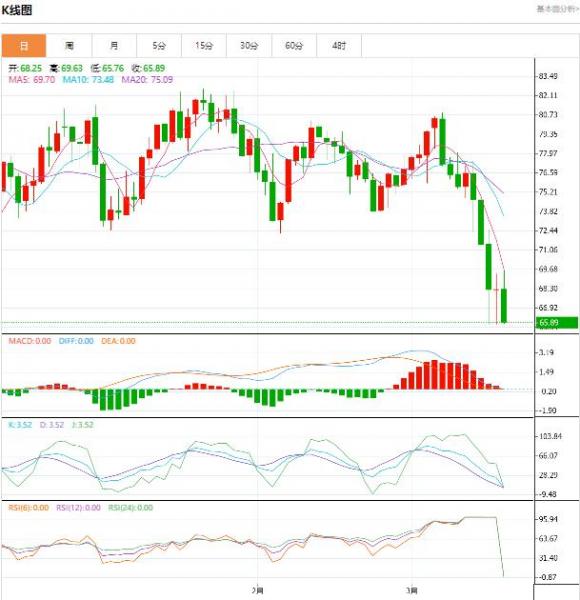
Task: Open the 60分 timeframe tab
Action: [294, 46]
